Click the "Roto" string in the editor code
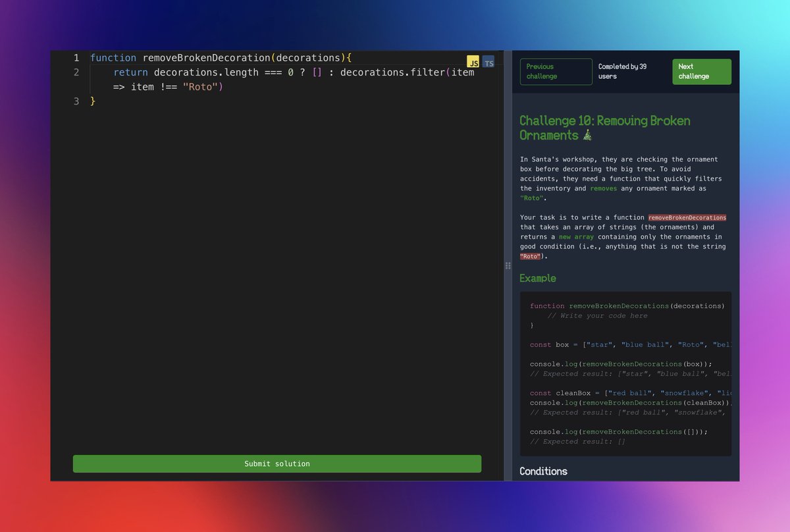 [199, 87]
